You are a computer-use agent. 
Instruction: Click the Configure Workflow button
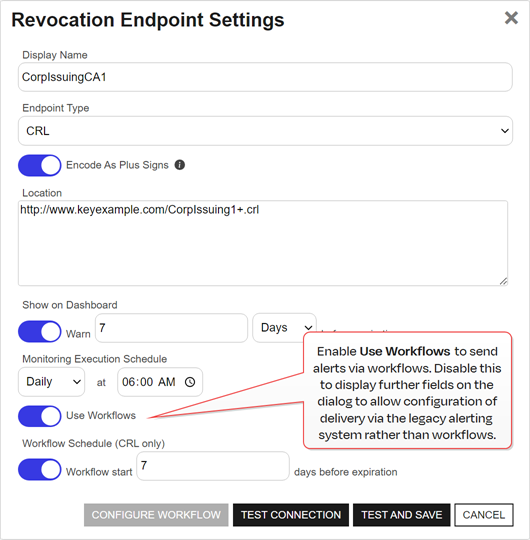pyautogui.click(x=156, y=515)
